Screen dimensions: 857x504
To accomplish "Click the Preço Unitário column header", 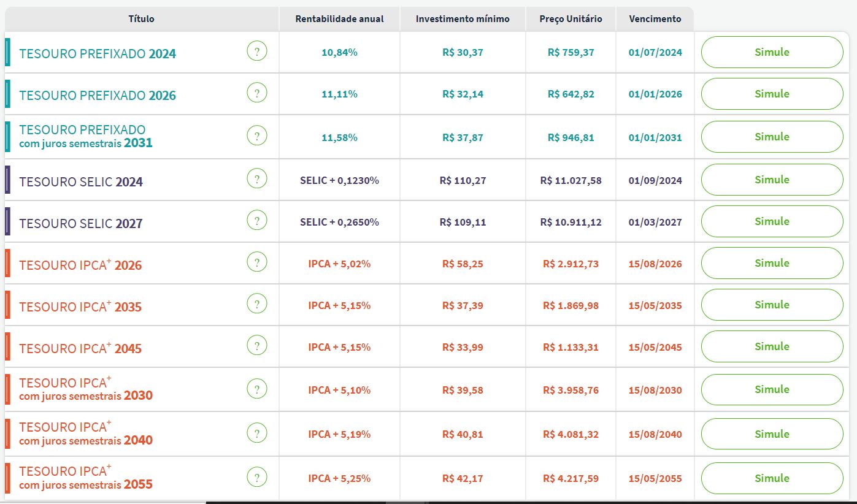I will coord(571,19).
